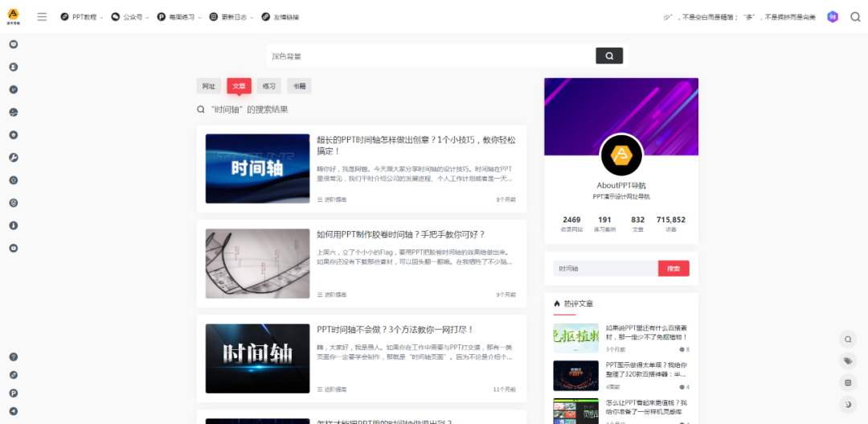Viewport: 868px width, 424px height.
Task: Switch to the 网址 tab
Action: pos(209,86)
